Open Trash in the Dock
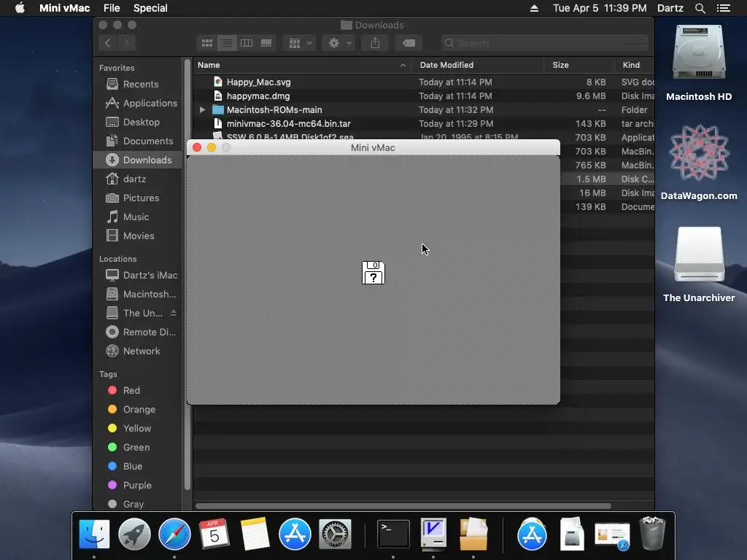Screen dimensions: 747x560 click(652, 534)
